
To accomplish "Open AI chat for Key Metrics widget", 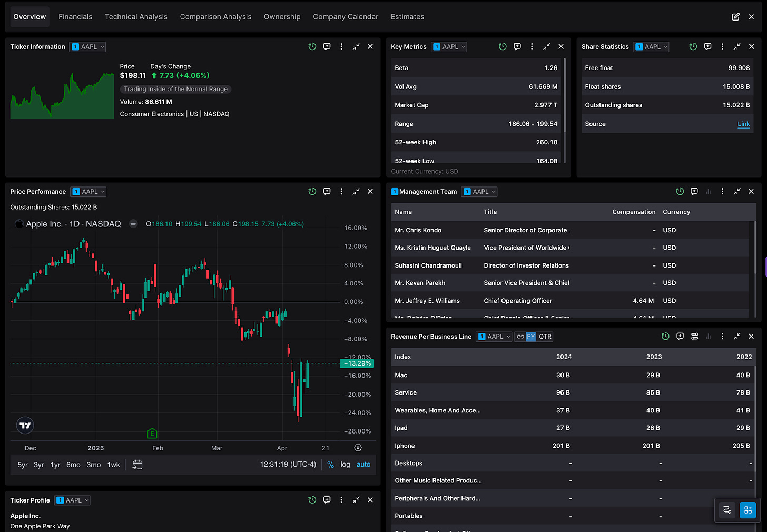I will click(517, 46).
